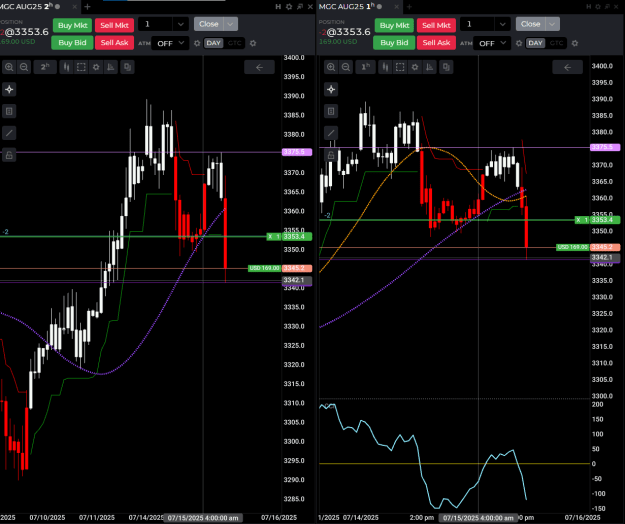
Task: Zoom in on the 1h chart
Action: (x=331, y=67)
